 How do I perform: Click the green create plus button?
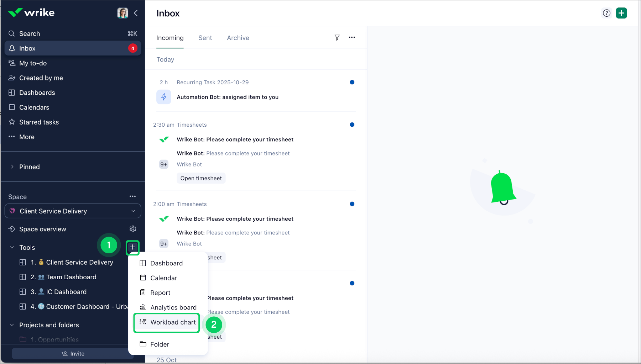point(621,13)
